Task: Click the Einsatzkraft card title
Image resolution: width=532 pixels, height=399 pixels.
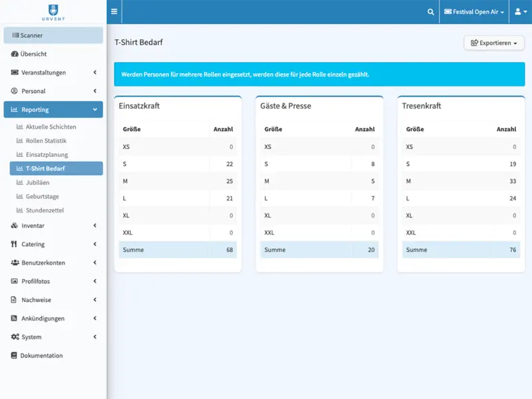Action: [139, 106]
